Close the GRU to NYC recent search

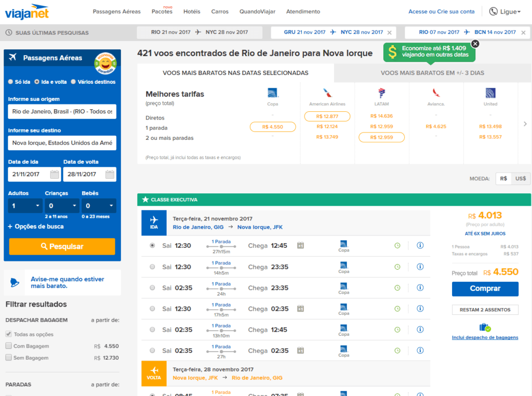390,33
